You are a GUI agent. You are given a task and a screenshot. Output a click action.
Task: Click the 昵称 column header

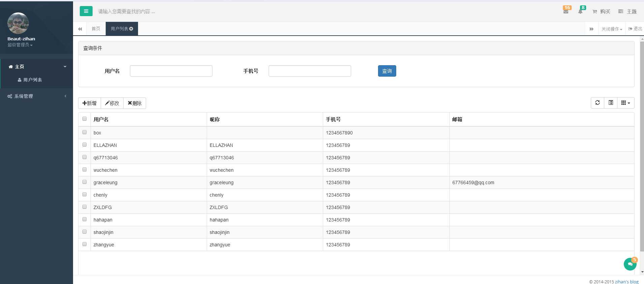point(265,119)
